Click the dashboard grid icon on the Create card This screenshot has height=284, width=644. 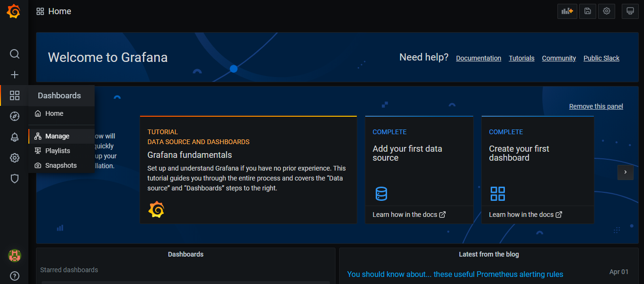tap(497, 194)
